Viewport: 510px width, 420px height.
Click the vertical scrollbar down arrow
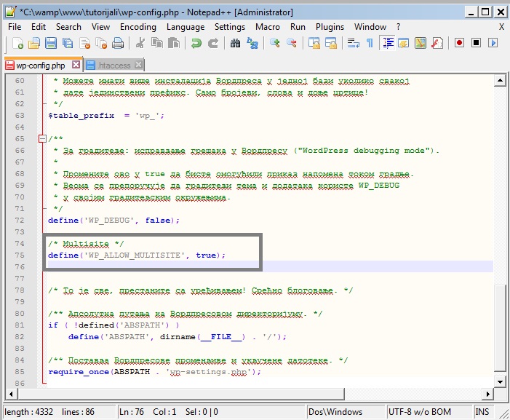(500, 381)
